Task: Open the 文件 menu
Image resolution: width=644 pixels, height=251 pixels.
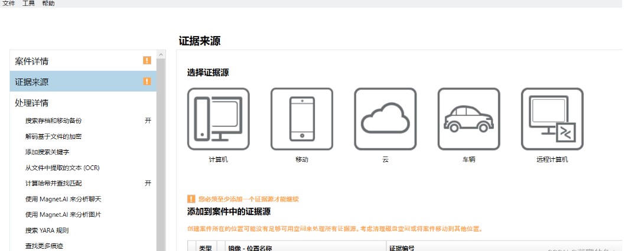Action: (x=9, y=4)
